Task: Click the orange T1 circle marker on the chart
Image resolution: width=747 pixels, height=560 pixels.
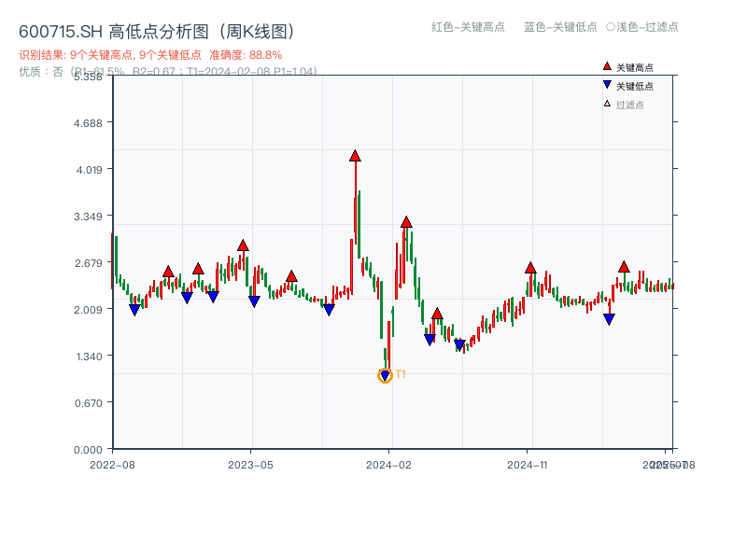Action: (385, 374)
